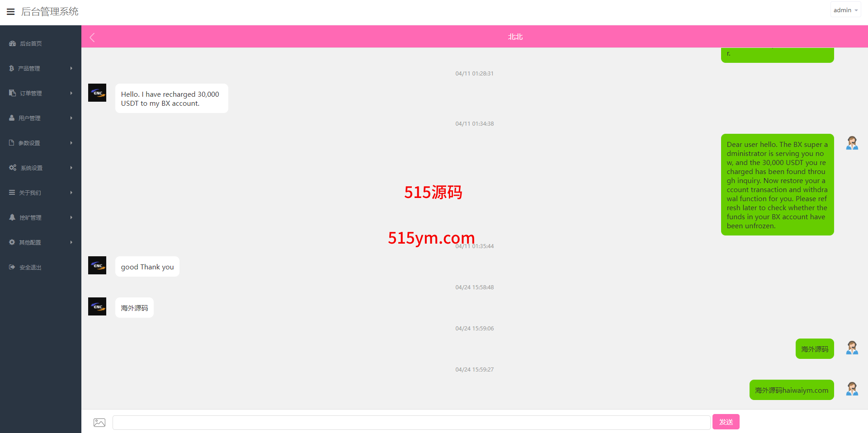This screenshot has width=868, height=433.
Task: Click the logout icon beside 安全退出
Action: click(x=12, y=267)
